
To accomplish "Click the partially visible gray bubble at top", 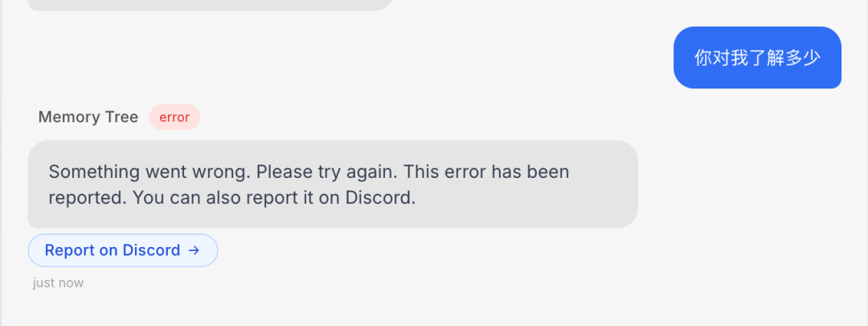I will click(x=211, y=5).
